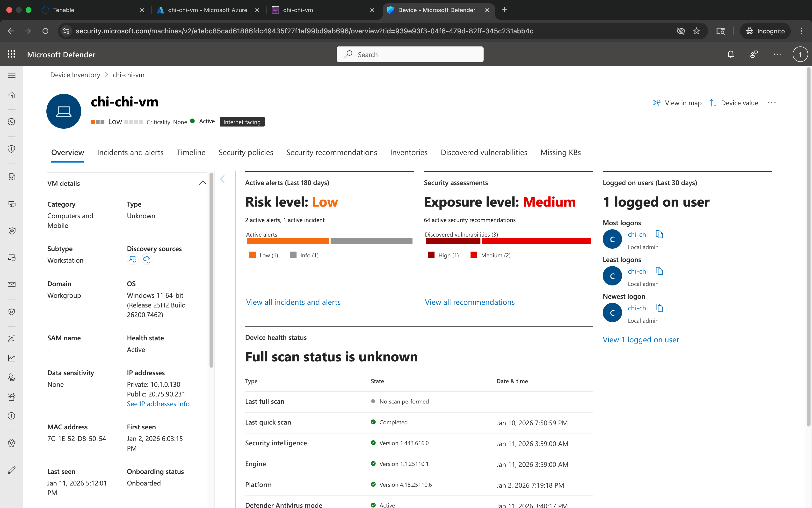The height and width of the screenshot is (508, 812).
Task: Click the cloud discovery source icon
Action: click(x=147, y=259)
